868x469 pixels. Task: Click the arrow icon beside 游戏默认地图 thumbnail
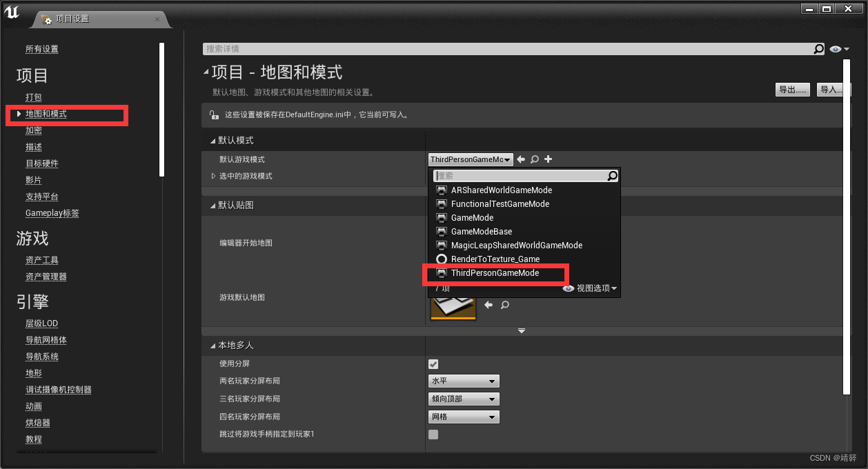pos(489,305)
